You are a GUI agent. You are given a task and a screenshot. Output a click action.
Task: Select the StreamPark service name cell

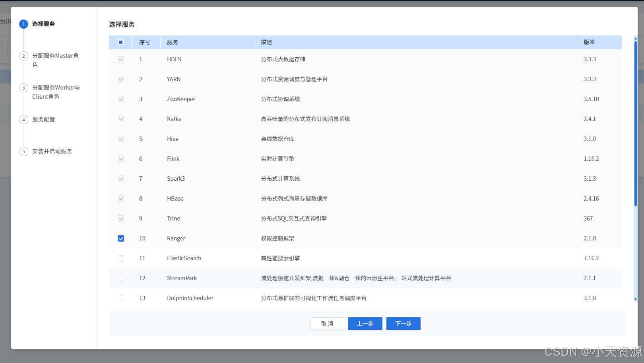tap(182, 278)
